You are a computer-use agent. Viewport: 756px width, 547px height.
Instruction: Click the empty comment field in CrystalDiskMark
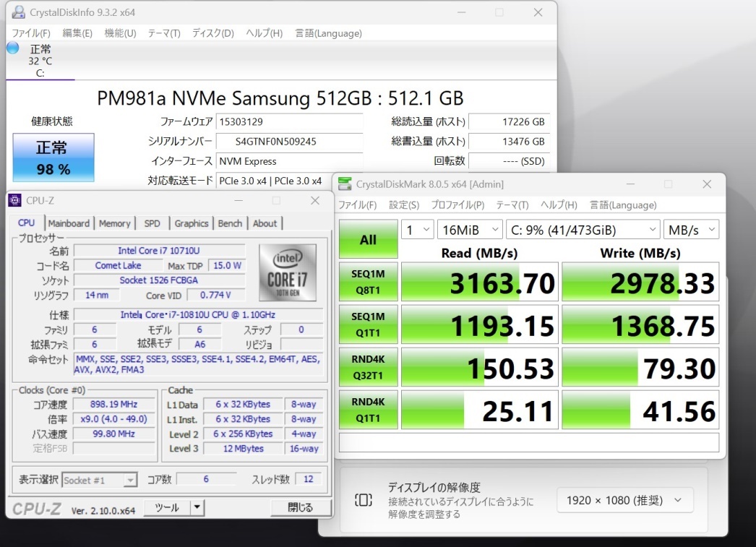click(x=529, y=442)
